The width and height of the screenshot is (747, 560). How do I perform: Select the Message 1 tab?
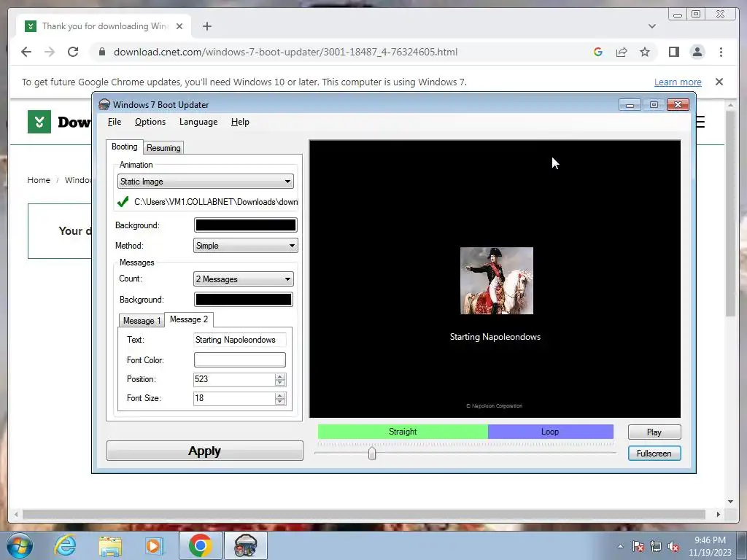pos(142,321)
